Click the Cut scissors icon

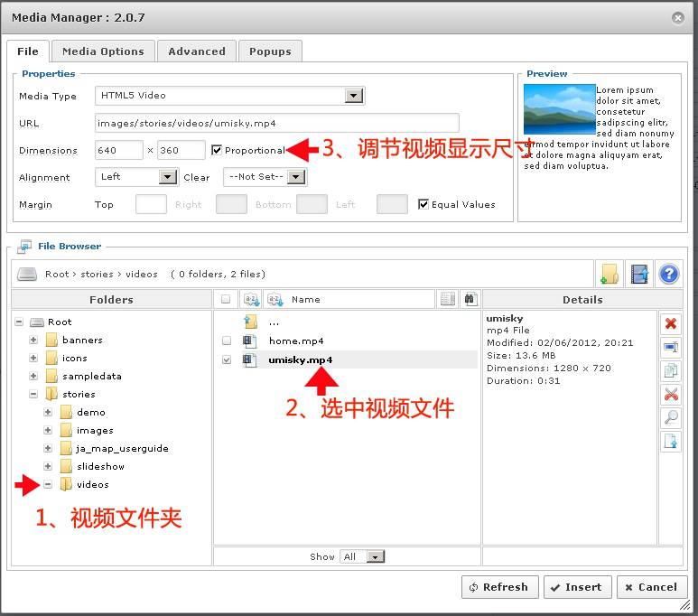click(670, 394)
